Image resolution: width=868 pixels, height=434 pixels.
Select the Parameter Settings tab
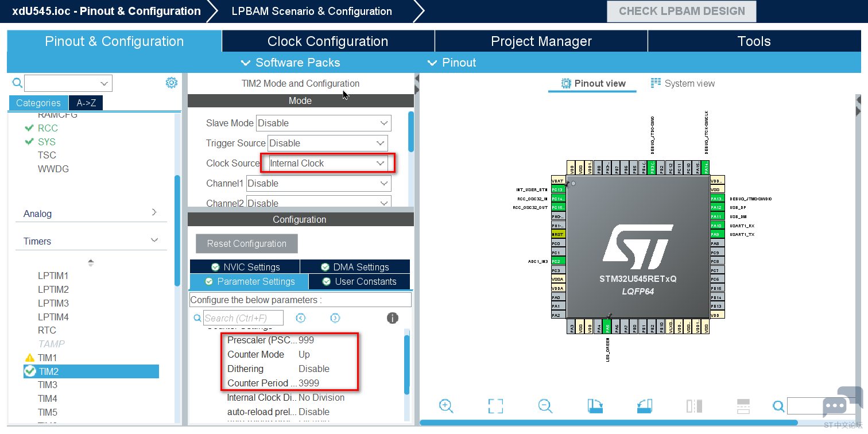click(x=249, y=281)
